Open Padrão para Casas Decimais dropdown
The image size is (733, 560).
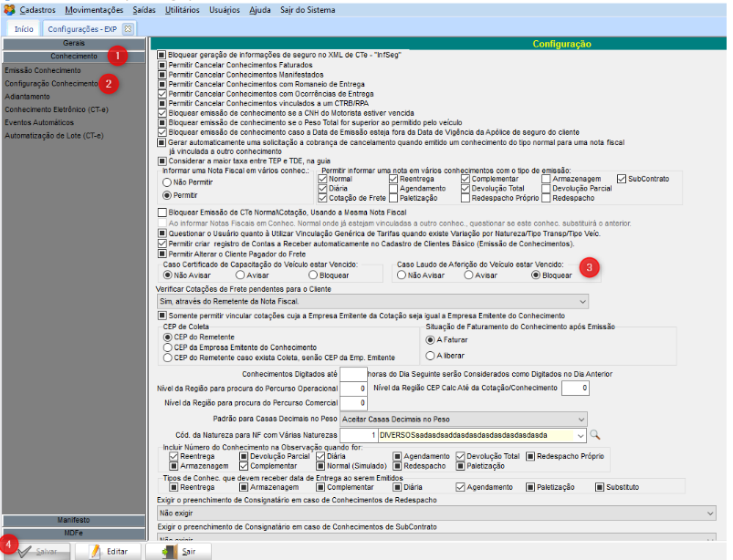coord(464,420)
